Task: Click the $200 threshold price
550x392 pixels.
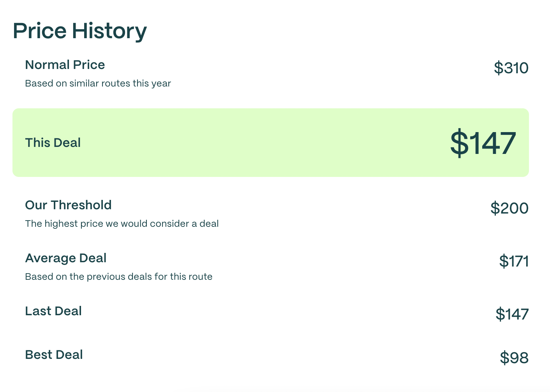Action: [509, 208]
